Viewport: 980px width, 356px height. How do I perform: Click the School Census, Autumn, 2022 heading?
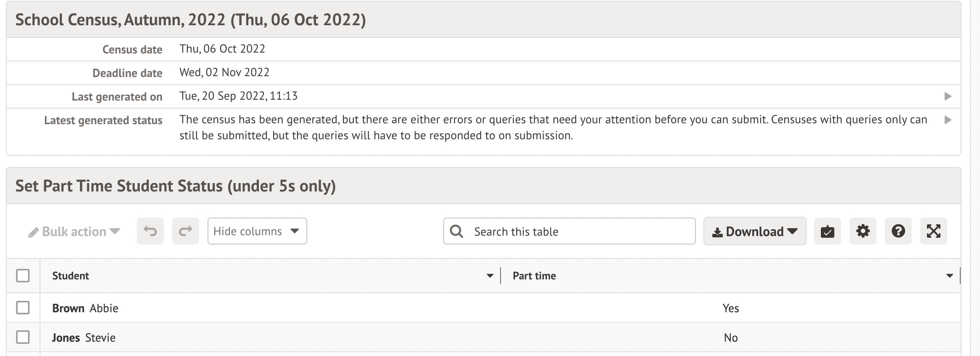coord(191,20)
